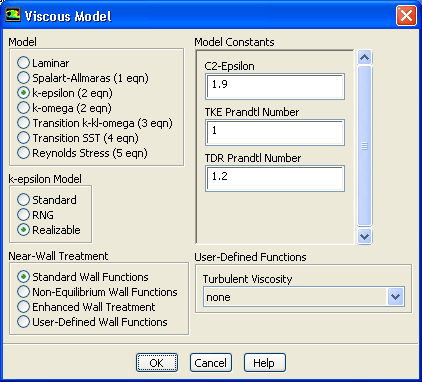Screen dimensions: 422x382
Task: Click the Viscous Model title bar icon
Action: click(x=13, y=15)
